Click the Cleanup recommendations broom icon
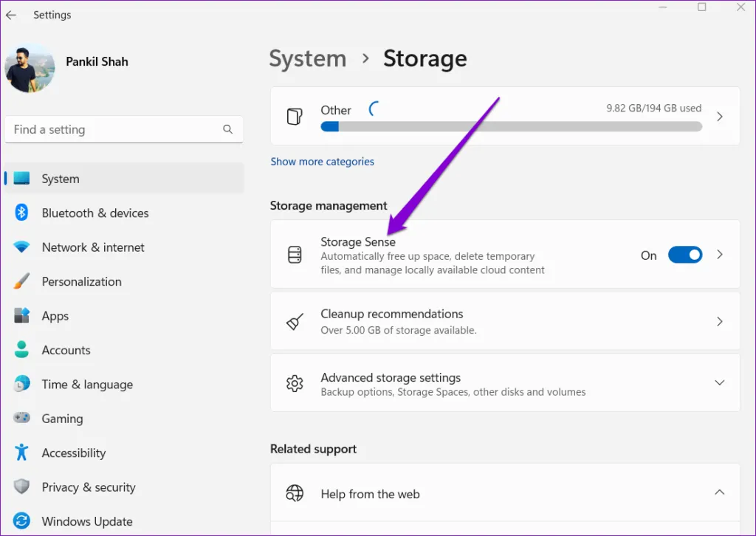 pyautogui.click(x=295, y=322)
